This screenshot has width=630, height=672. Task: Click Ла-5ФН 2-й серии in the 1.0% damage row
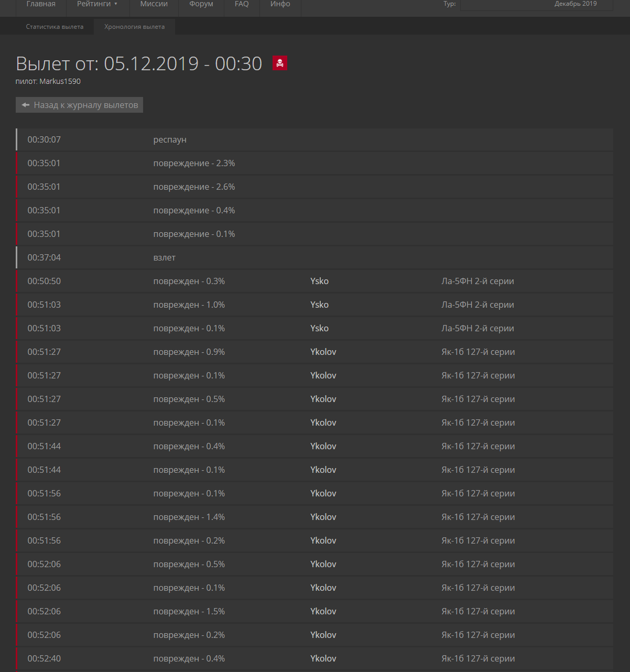(477, 305)
